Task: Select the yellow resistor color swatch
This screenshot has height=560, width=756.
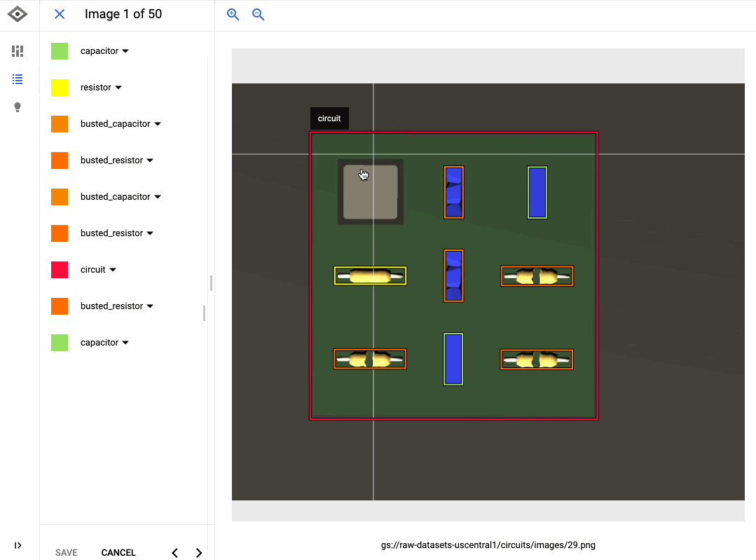Action: pyautogui.click(x=59, y=87)
